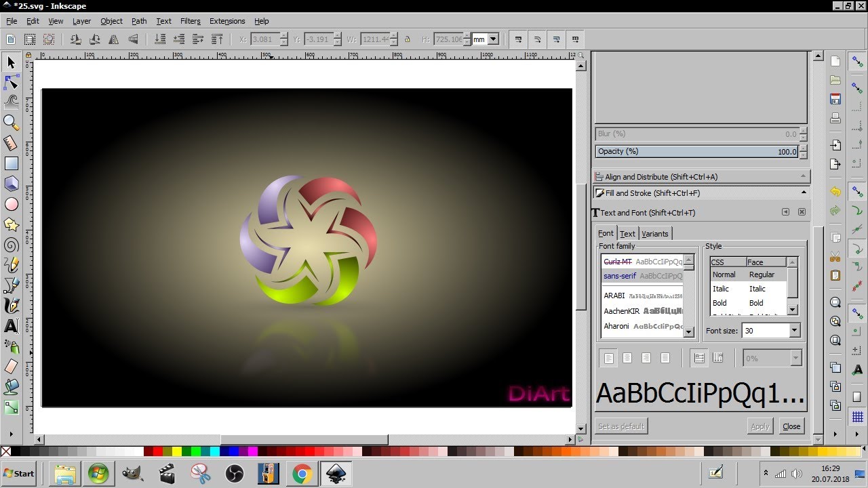Expand Fill and Stroke panel

(x=702, y=193)
